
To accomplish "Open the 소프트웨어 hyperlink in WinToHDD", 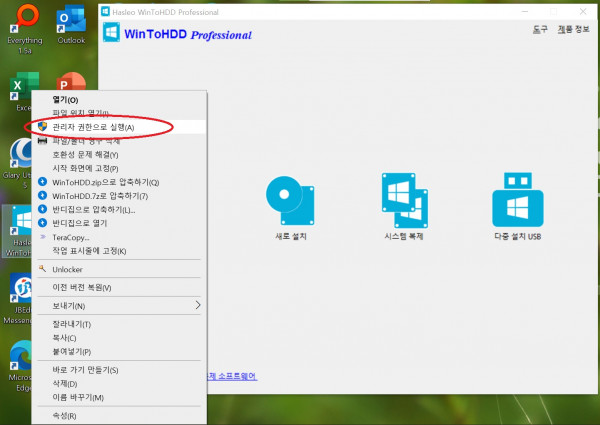I will tap(232, 376).
